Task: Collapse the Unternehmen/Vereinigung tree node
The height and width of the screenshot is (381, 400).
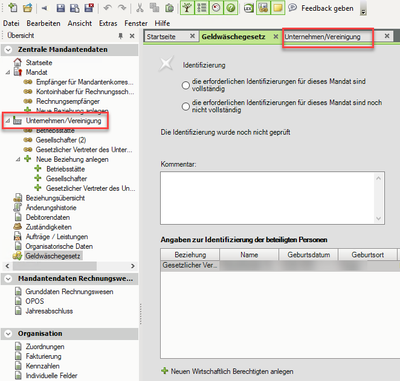Action: 8,121
